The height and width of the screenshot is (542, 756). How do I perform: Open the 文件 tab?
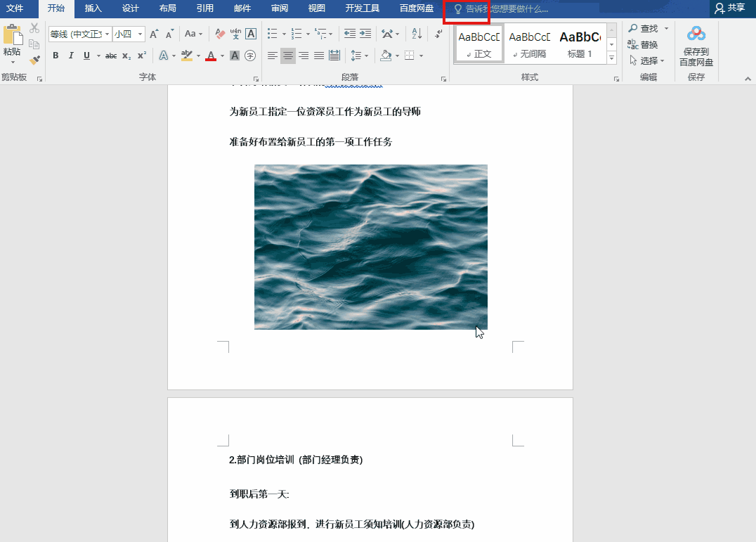[x=15, y=8]
